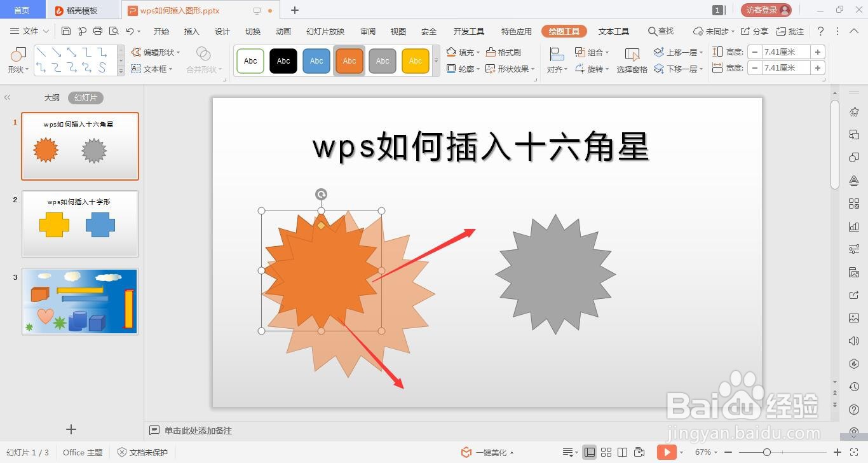868x463 pixels.
Task: Switch to Slide Sorter view icon
Action: [606, 452]
